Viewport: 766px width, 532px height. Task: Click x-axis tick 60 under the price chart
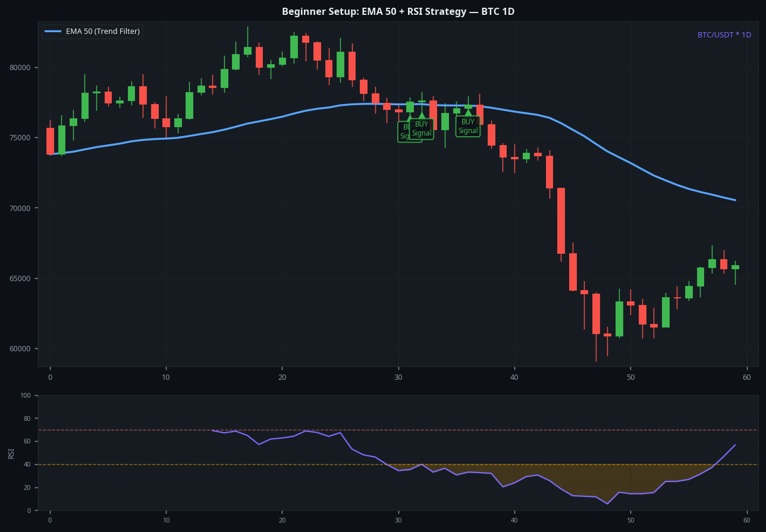(747, 377)
